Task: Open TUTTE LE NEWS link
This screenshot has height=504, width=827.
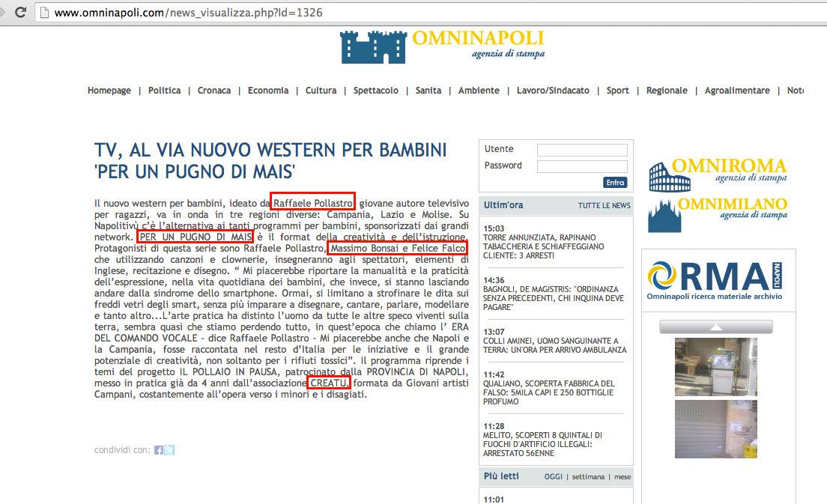Action: (605, 206)
